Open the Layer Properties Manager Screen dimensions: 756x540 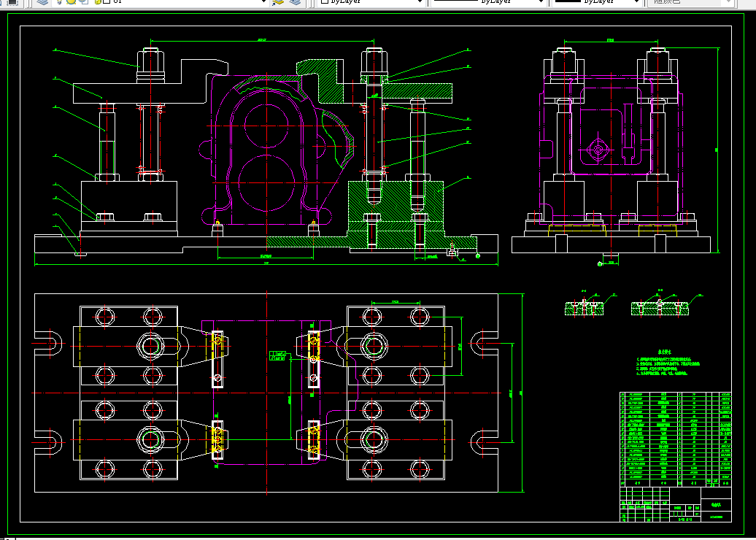(43, 2)
